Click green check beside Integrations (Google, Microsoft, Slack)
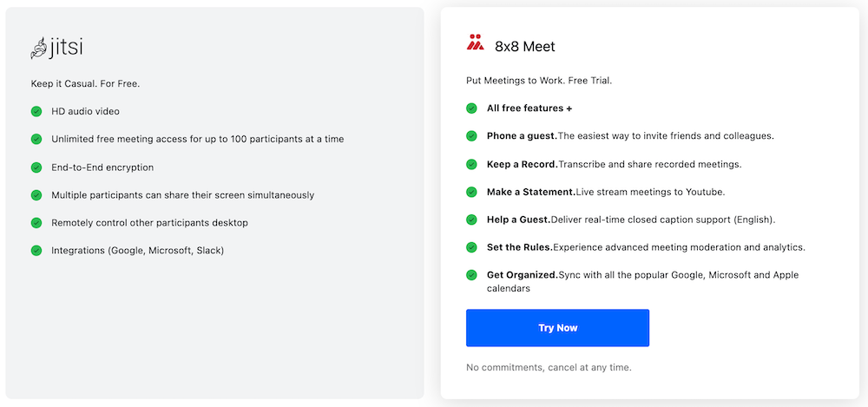Screen dimensions: 868x407 click(36, 250)
